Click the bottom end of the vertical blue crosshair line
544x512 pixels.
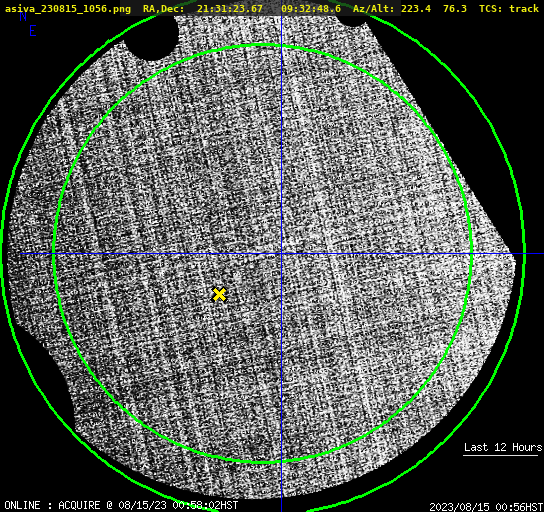(x=281, y=509)
